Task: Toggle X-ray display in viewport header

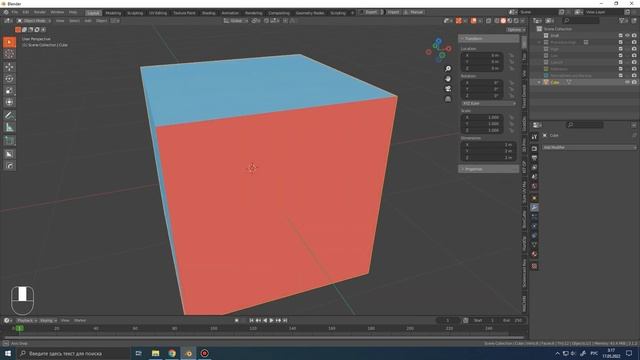Action: pos(489,20)
